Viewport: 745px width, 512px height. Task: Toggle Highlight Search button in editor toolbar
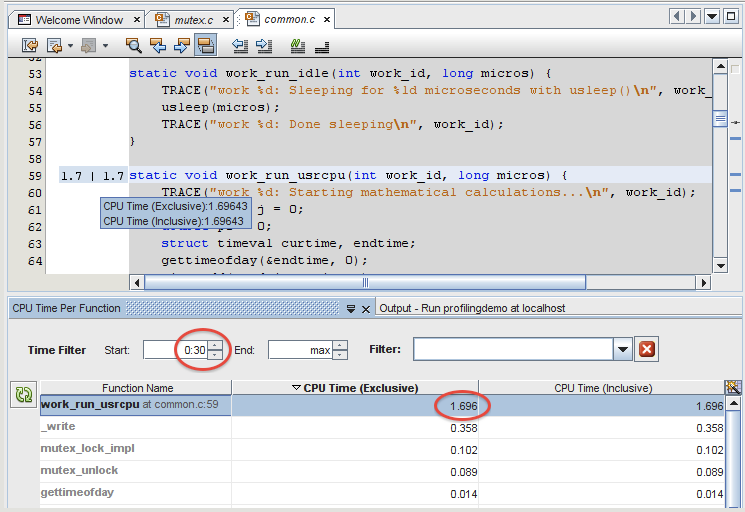(x=205, y=45)
